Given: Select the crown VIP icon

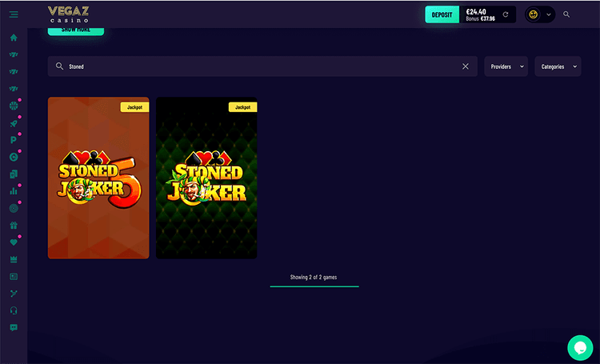Looking at the screenshot, I should 14,259.
